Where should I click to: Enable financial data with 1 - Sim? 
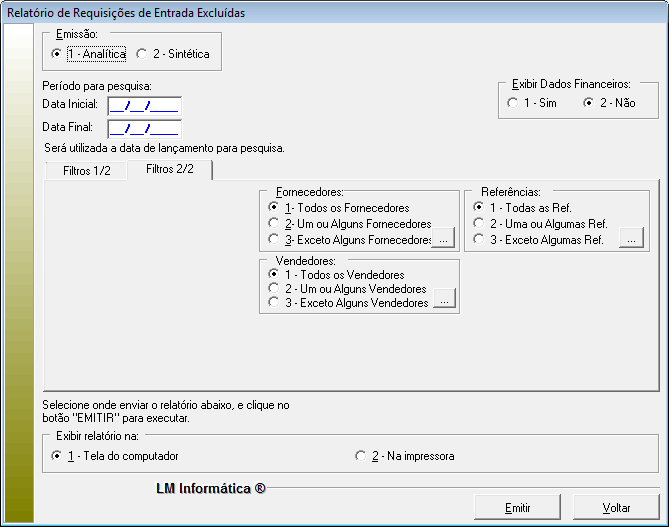[513, 103]
